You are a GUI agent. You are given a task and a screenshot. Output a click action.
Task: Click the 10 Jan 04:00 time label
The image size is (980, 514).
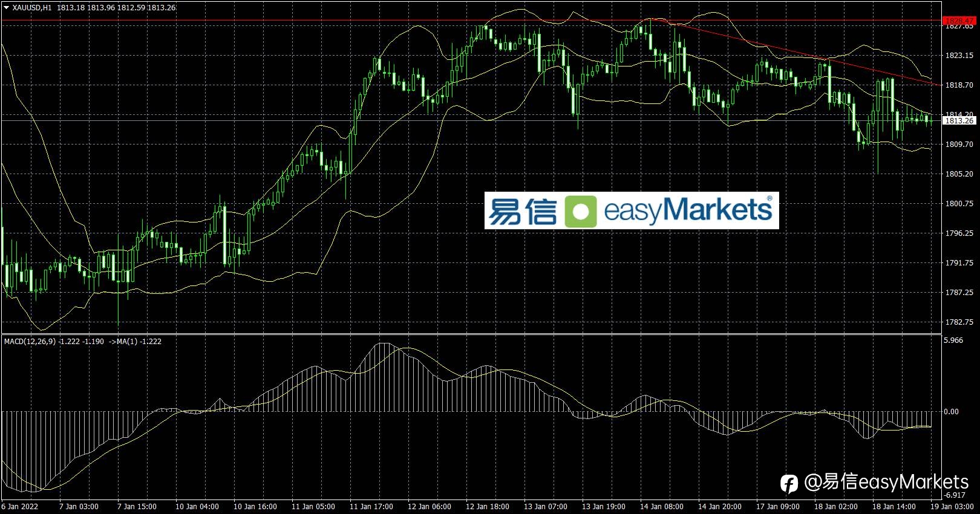click(x=197, y=507)
